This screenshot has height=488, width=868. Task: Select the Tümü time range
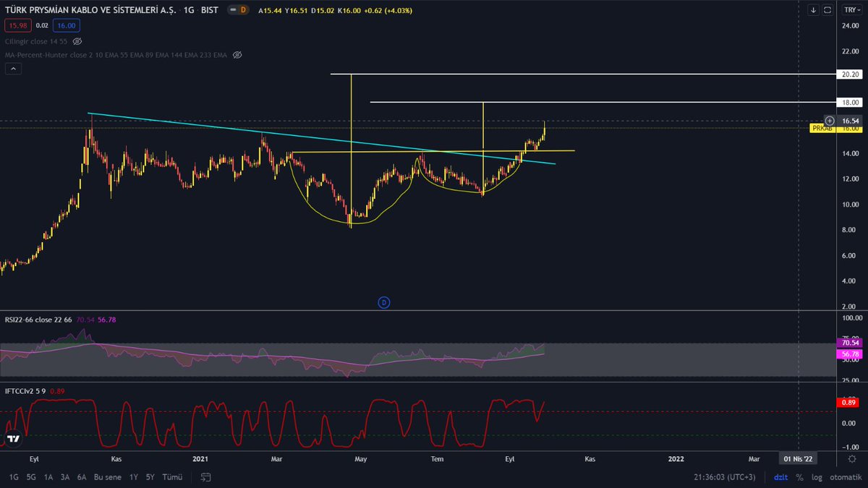(172, 477)
